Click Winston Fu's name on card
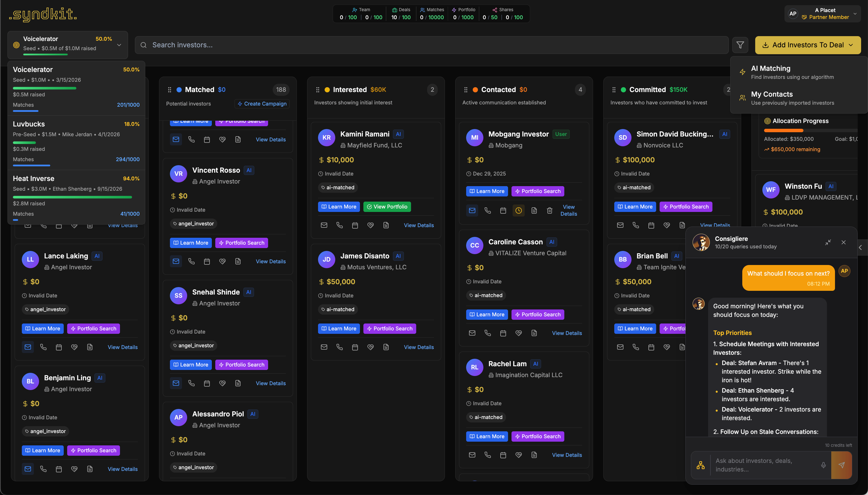Viewport: 868px width, 495px height. [803, 186]
